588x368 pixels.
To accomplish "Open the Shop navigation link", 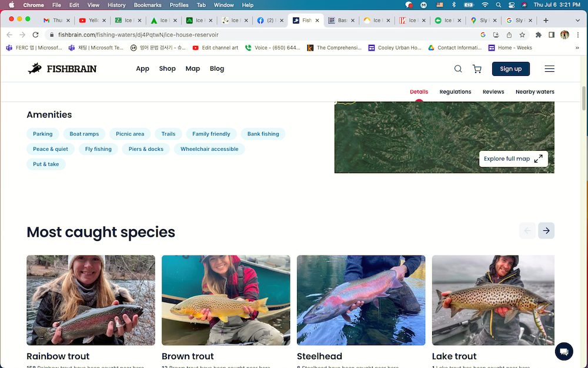I will pyautogui.click(x=167, y=69).
